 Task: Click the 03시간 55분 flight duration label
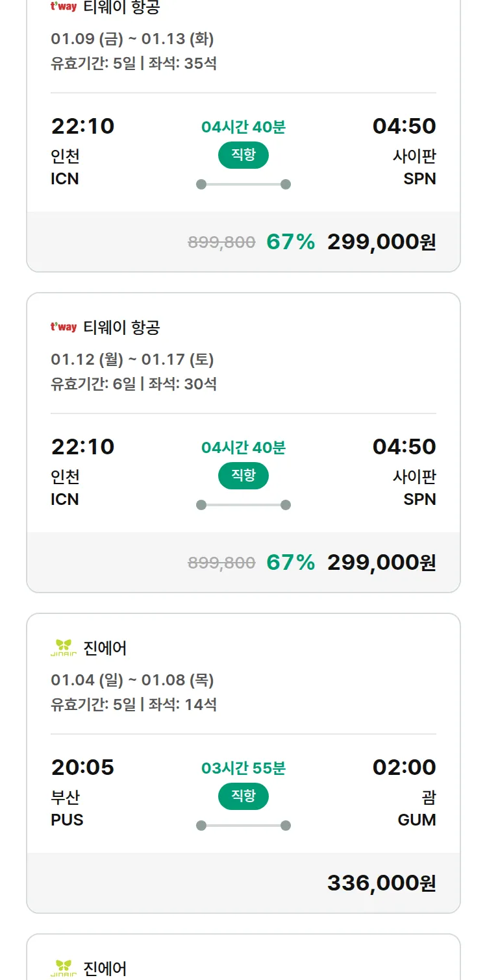pyautogui.click(x=243, y=768)
